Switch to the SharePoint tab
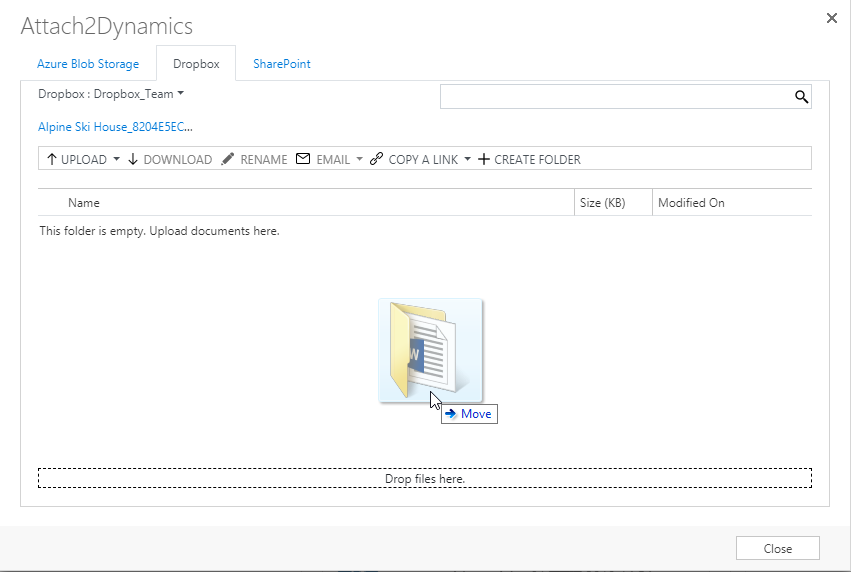The width and height of the screenshot is (851, 572). coord(282,63)
